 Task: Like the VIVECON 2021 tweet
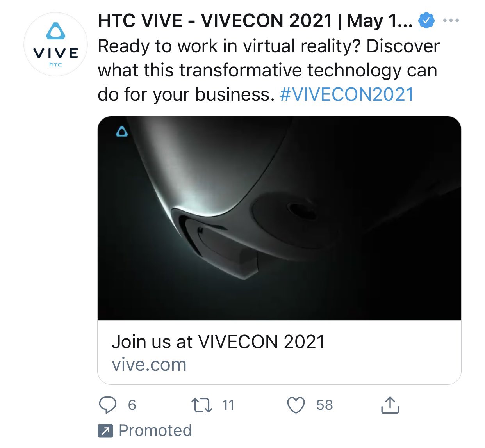(295, 406)
